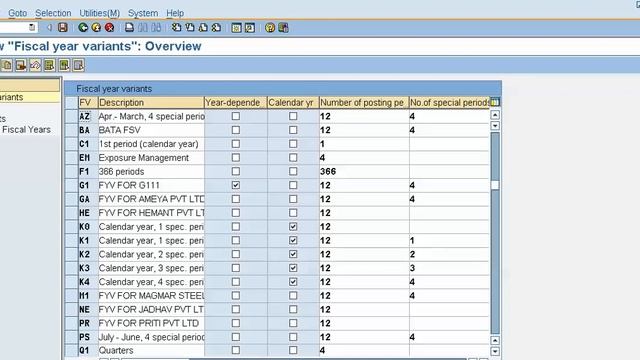Click the Year-depende column header
Image resolution: width=640 pixels, height=360 pixels.
236,102
